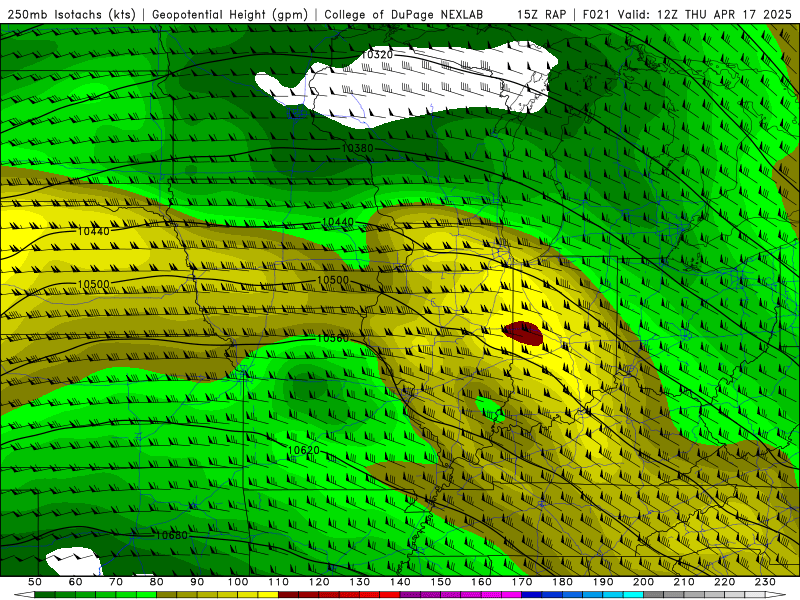Image resolution: width=800 pixels, height=600 pixels.
Task: Click the 230 value on the color scale
Action: coord(765,582)
